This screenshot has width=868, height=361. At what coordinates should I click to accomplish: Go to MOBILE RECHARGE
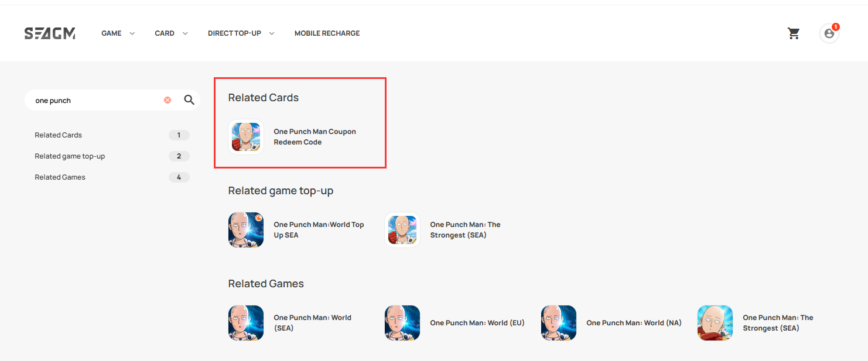tap(327, 33)
